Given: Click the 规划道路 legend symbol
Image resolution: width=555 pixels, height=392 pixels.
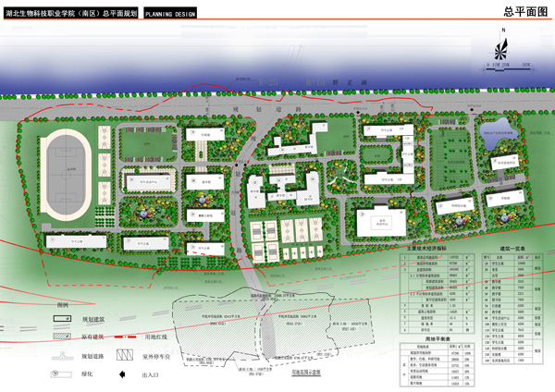Looking at the screenshot, I should (62, 355).
